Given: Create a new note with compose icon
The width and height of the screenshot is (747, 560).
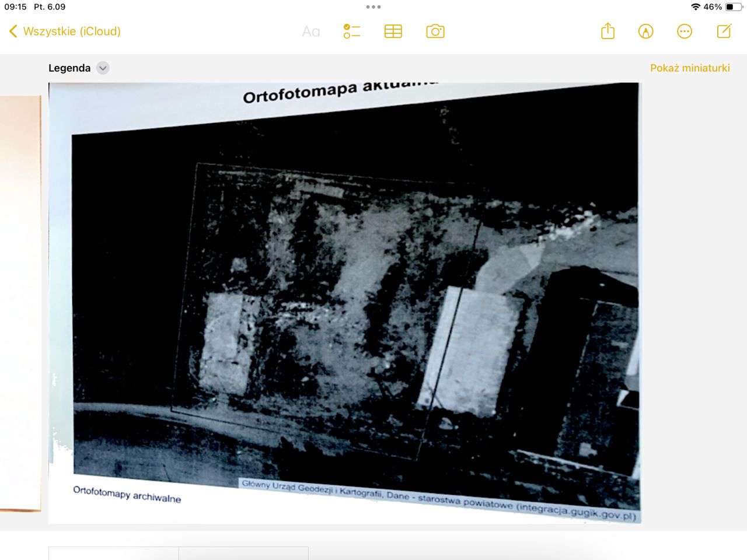Looking at the screenshot, I should [x=724, y=32].
